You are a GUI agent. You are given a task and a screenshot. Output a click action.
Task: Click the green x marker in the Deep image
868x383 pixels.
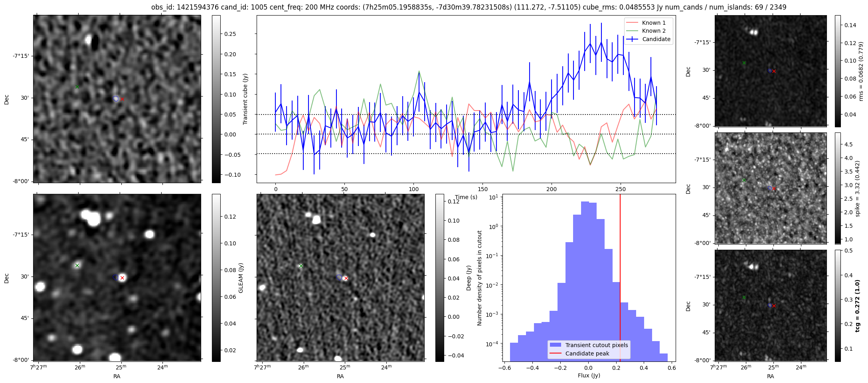301,266
